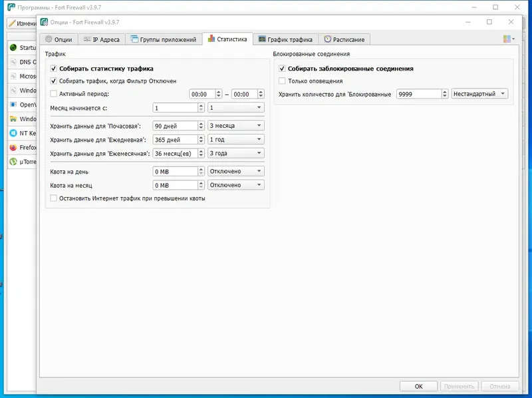The width and height of the screenshot is (532, 398).
Task: Click the Fort Firewall logo in the Программы title bar
Action: click(11, 7)
